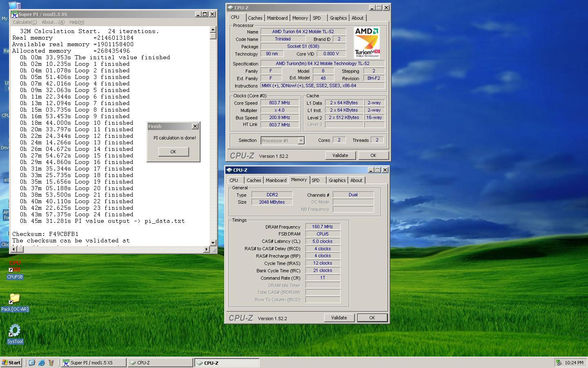
Task: Activate the second CPU-Z taskbar button
Action: tap(227, 363)
